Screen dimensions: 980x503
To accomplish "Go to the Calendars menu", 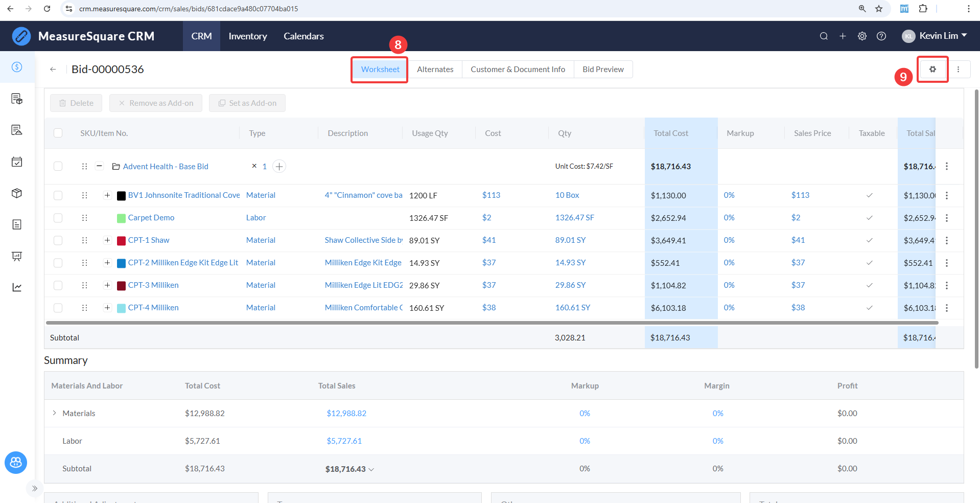I will click(304, 36).
